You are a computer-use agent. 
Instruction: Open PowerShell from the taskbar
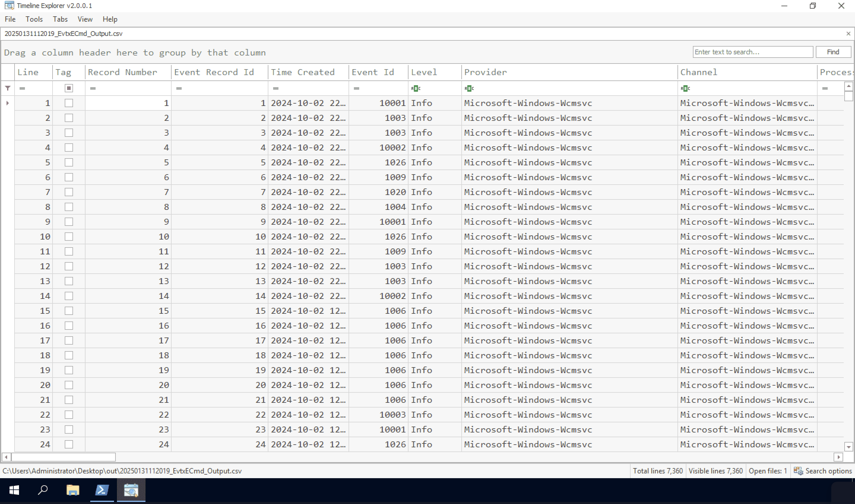click(102, 490)
